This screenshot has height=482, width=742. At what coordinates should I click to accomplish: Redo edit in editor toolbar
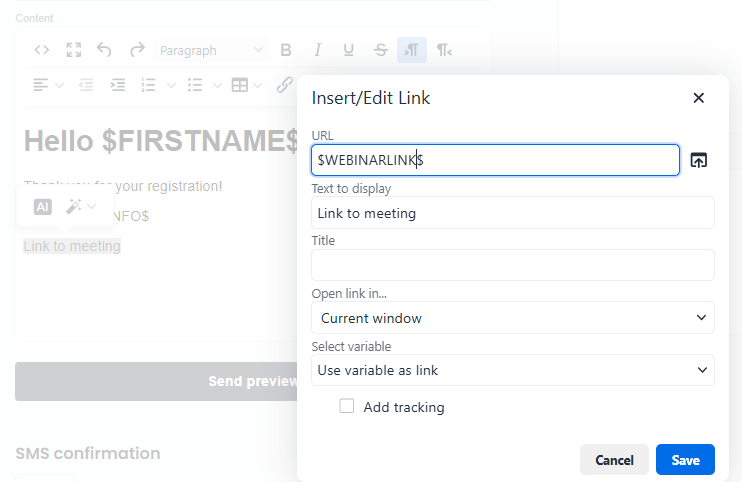137,50
